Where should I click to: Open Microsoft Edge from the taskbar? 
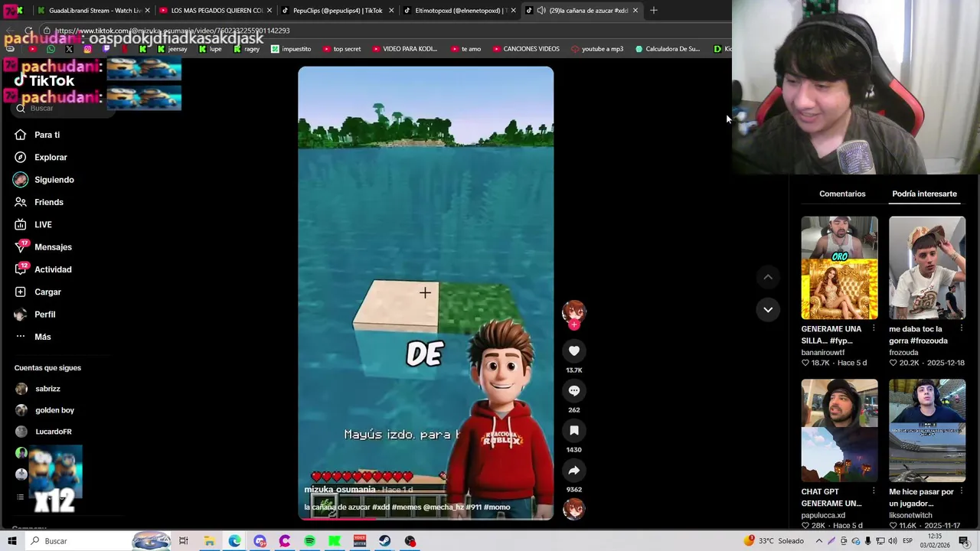(x=234, y=541)
